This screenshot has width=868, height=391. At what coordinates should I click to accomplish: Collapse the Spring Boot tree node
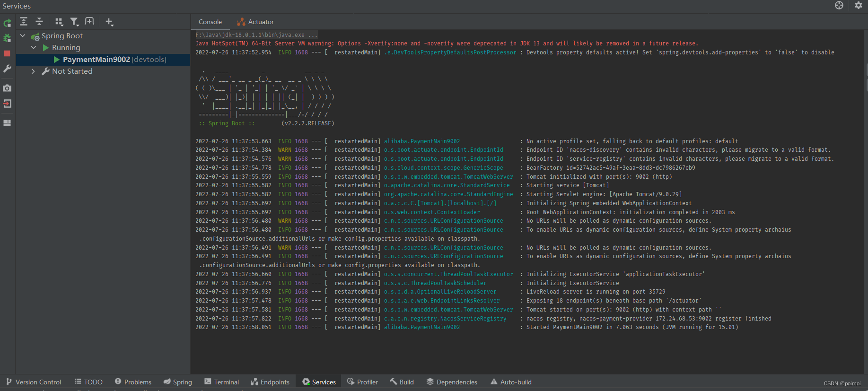(x=23, y=35)
